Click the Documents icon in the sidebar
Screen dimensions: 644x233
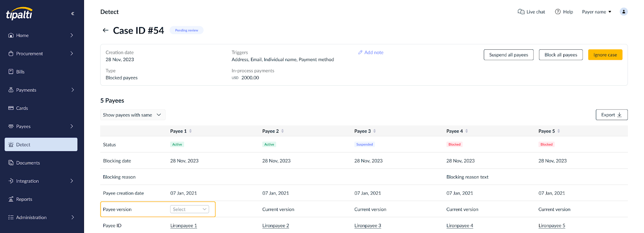[11, 163]
